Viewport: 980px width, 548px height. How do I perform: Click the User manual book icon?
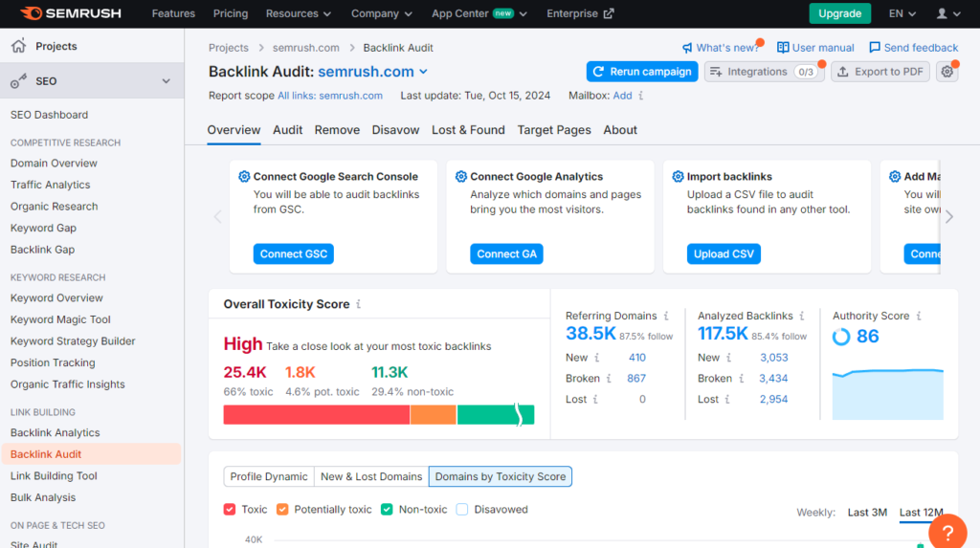[x=783, y=48]
